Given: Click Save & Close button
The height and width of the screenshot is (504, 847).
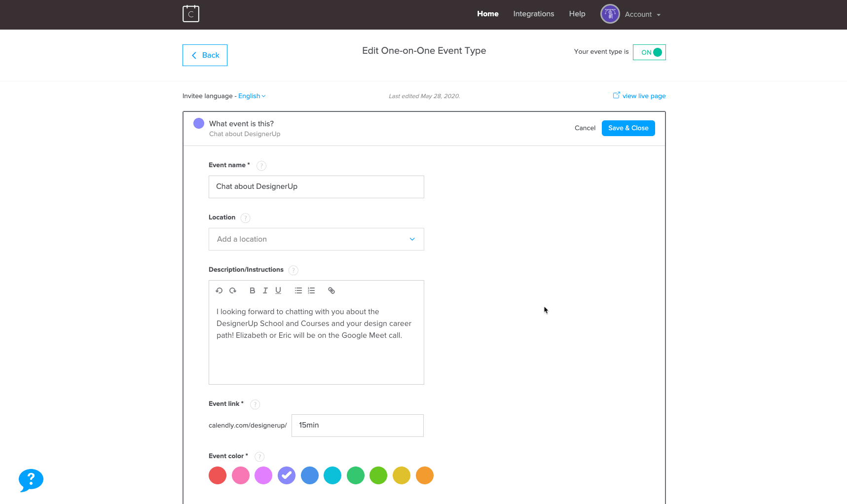Looking at the screenshot, I should tap(628, 128).
